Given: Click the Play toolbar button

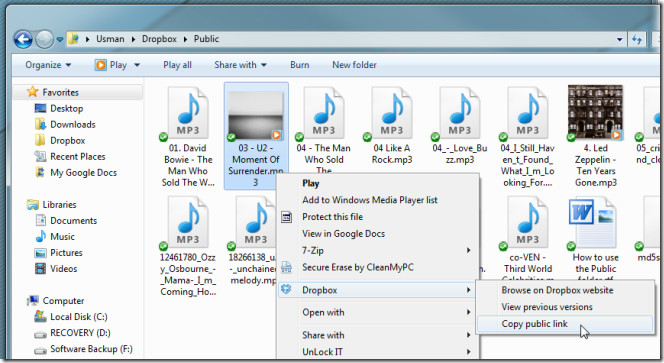Looking at the screenshot, I should pyautogui.click(x=111, y=65).
